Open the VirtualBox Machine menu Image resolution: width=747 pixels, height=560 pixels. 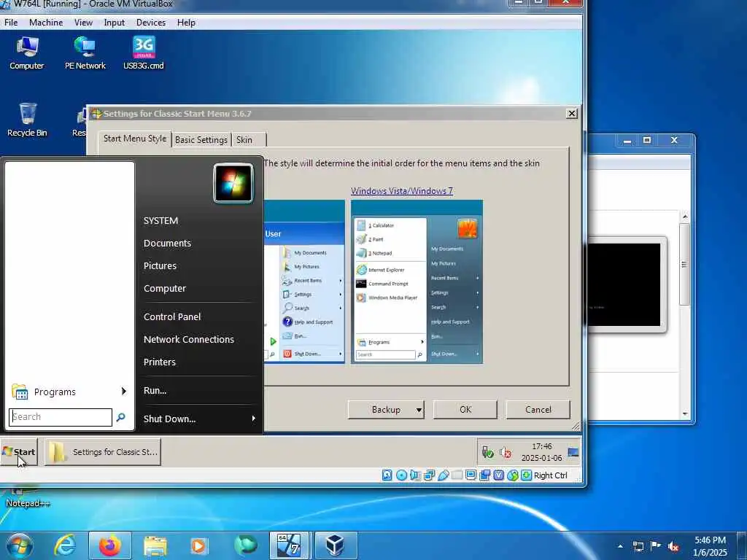[46, 23]
